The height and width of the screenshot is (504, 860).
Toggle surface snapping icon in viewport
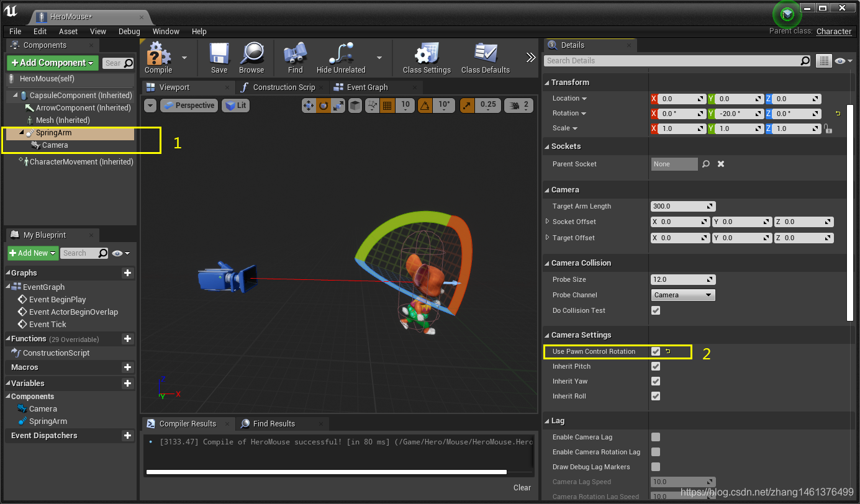(372, 106)
